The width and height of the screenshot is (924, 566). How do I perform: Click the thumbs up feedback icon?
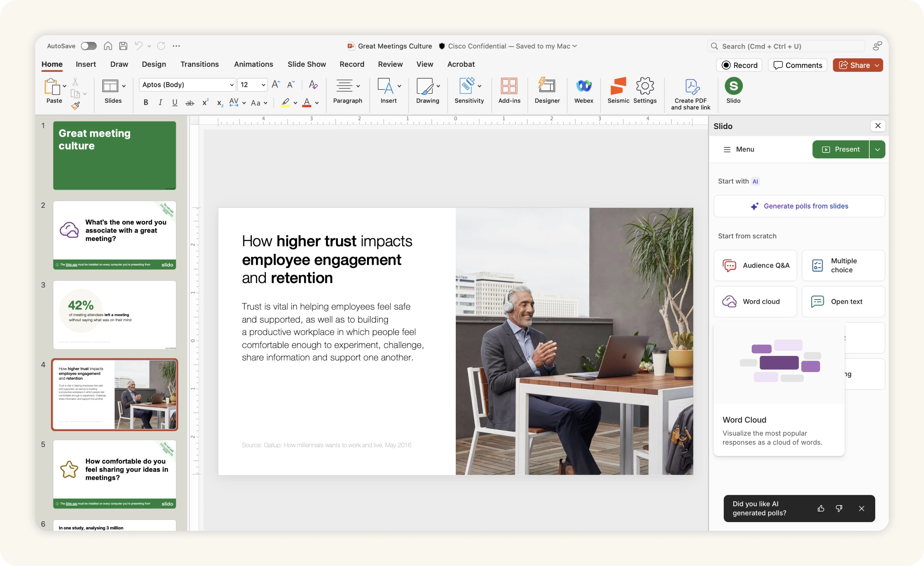pyautogui.click(x=821, y=508)
